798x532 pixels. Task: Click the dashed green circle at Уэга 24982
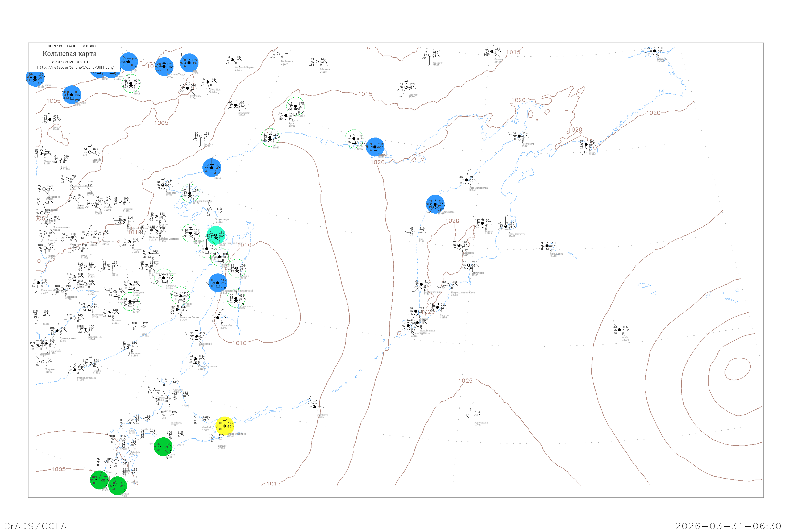pyautogui.click(x=296, y=106)
